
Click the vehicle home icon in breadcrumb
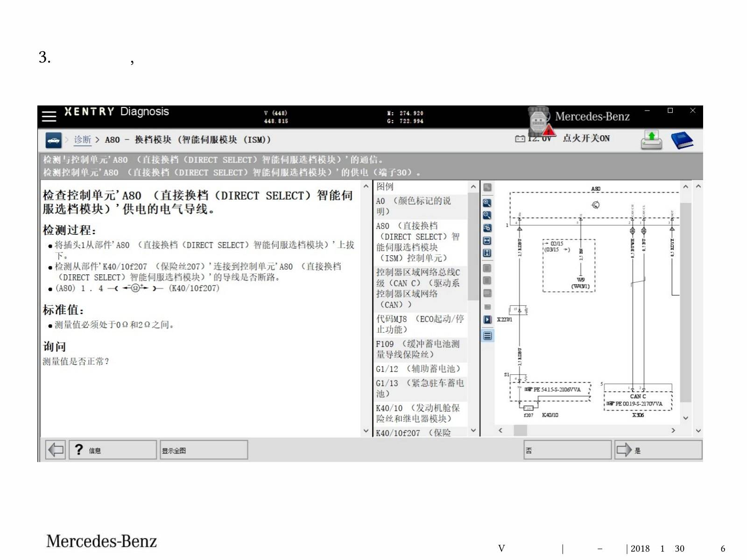(x=54, y=140)
